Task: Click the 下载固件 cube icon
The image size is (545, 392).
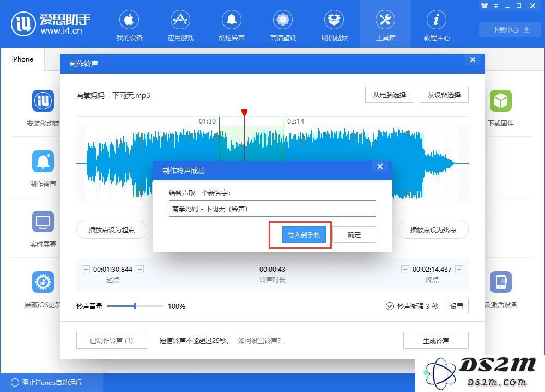Action: point(501,101)
